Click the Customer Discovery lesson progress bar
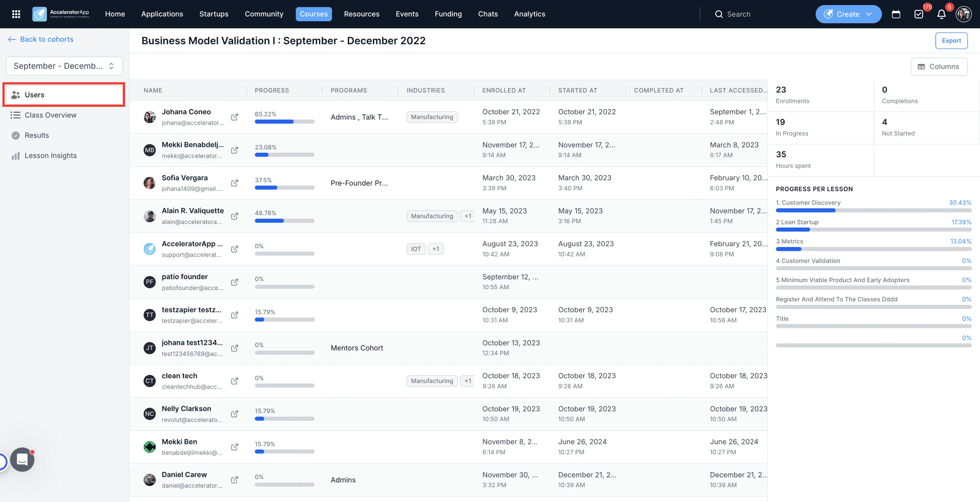The image size is (980, 502). click(874, 210)
